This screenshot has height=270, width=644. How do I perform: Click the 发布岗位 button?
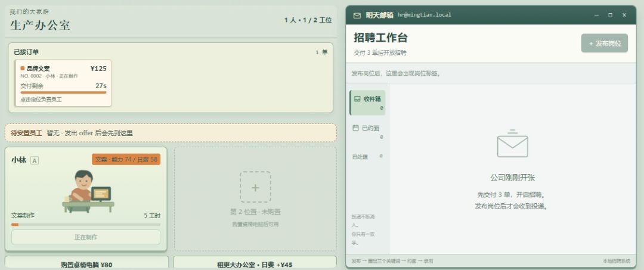pos(604,43)
